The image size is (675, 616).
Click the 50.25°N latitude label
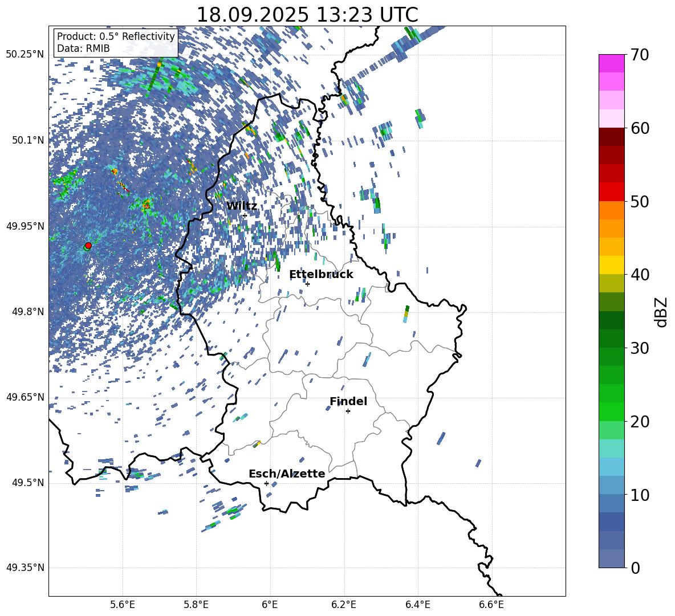point(25,54)
